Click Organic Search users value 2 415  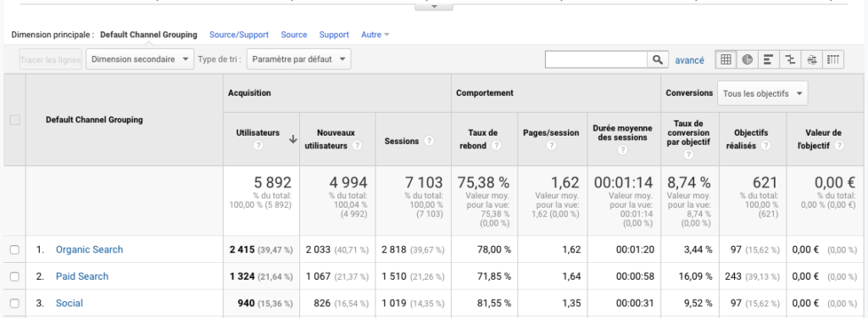(242, 250)
